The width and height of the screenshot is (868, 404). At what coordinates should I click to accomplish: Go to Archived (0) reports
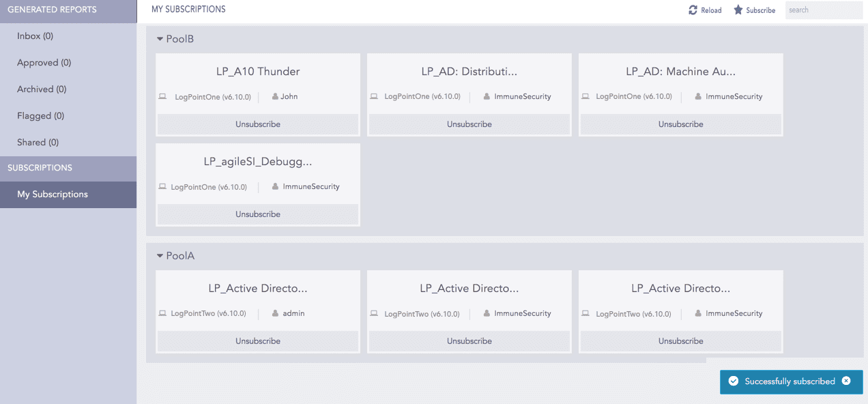click(x=42, y=89)
